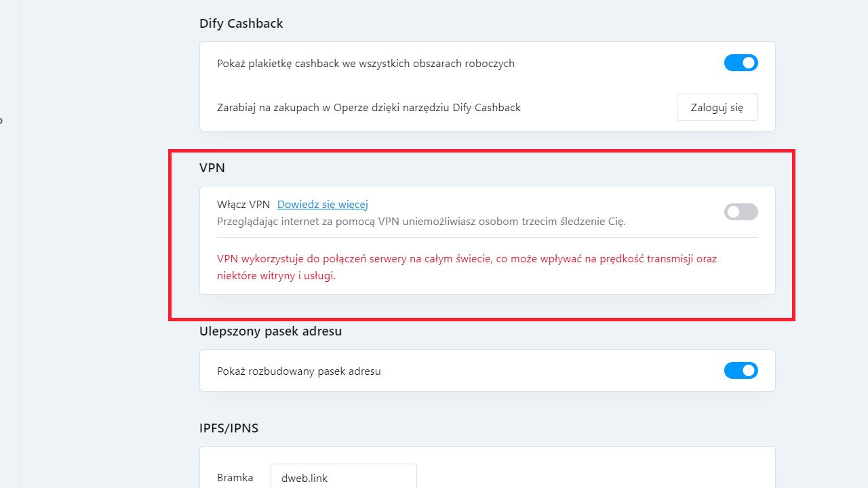
Task: Select the "dweb.link" text in the gateway box
Action: pos(303,477)
